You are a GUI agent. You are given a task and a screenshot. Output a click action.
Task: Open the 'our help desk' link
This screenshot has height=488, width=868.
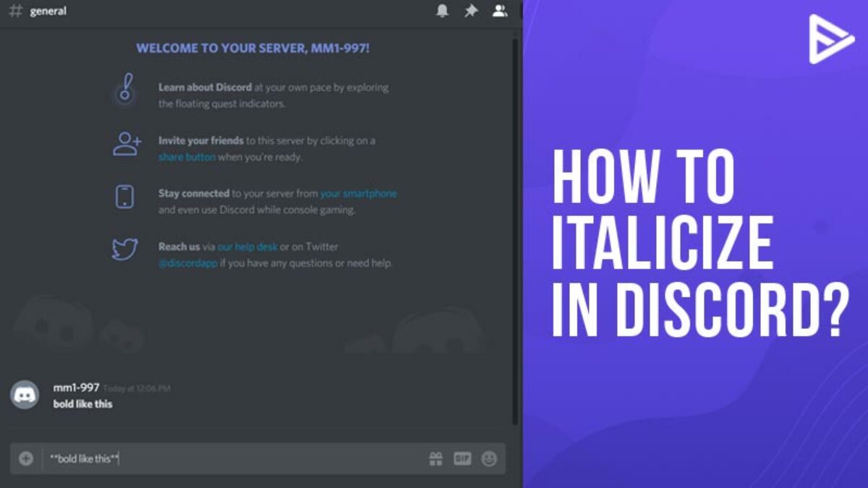pyautogui.click(x=247, y=247)
